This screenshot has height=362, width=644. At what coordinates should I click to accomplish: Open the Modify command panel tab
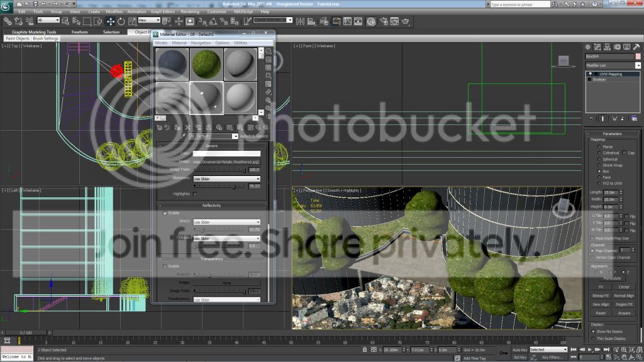[597, 47]
